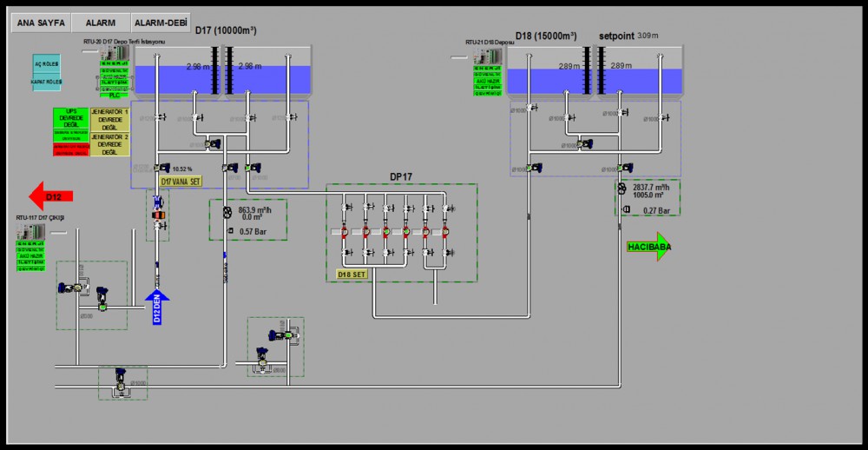Open the D18 SET button

click(x=352, y=274)
